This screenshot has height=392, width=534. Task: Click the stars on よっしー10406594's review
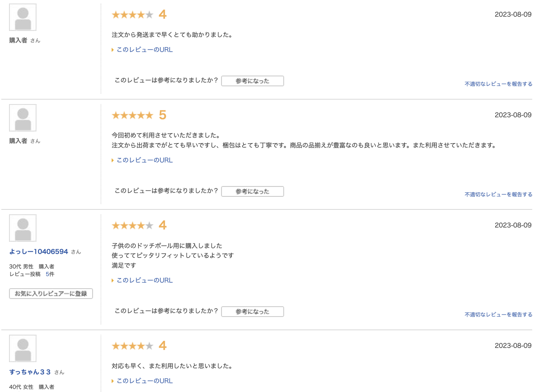tap(132, 225)
